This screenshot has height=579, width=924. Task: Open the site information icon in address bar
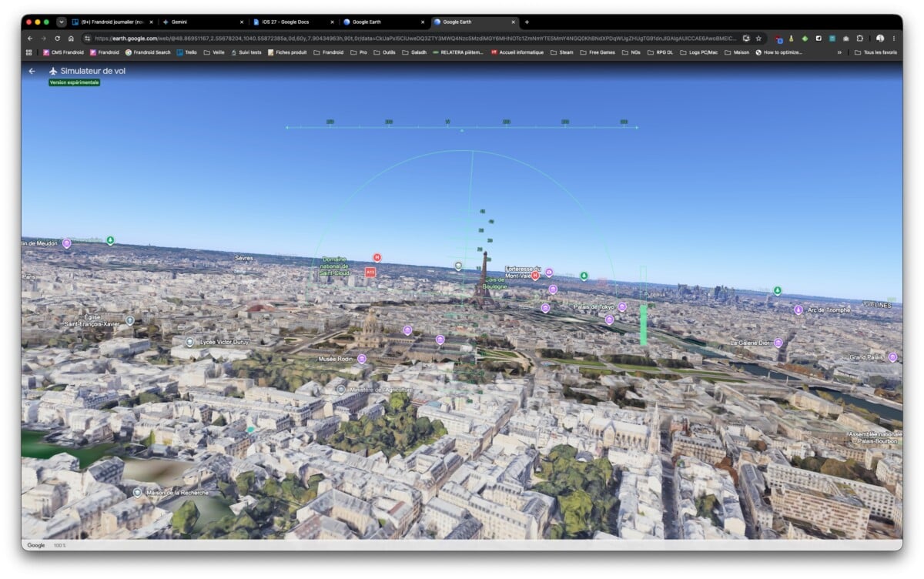88,38
